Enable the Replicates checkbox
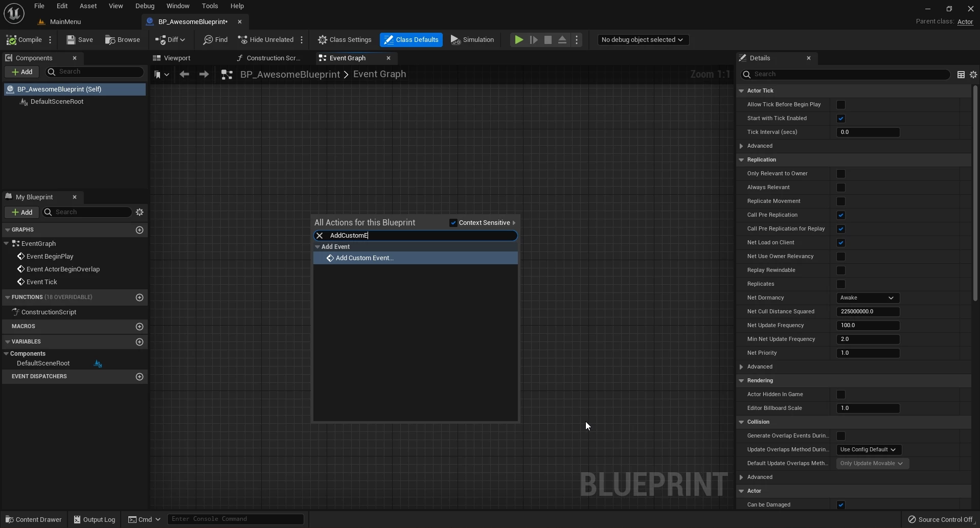 pyautogui.click(x=840, y=284)
